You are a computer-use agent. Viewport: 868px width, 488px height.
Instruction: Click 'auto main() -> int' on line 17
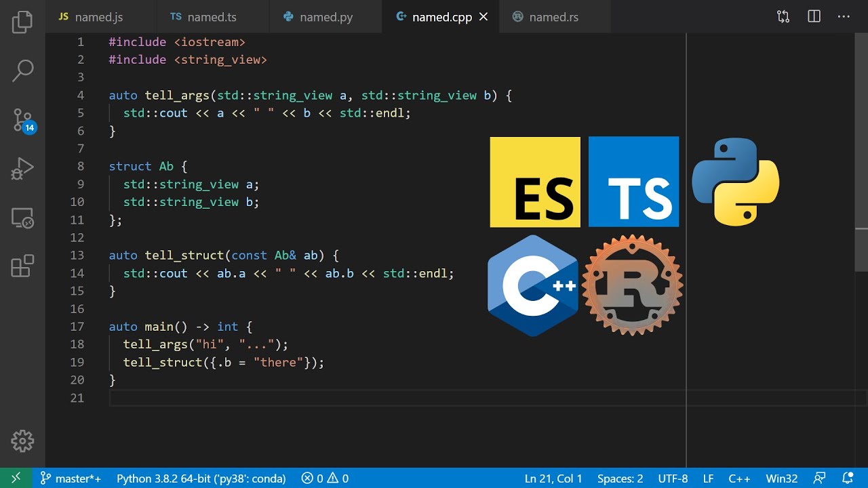point(174,327)
